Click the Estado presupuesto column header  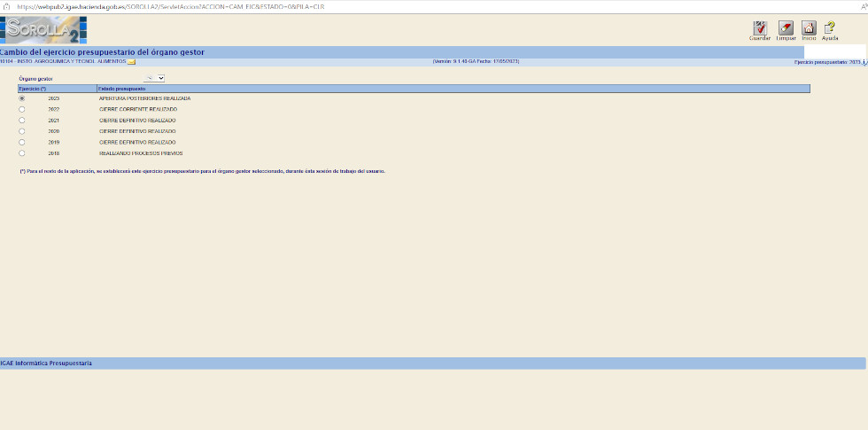tap(122, 89)
